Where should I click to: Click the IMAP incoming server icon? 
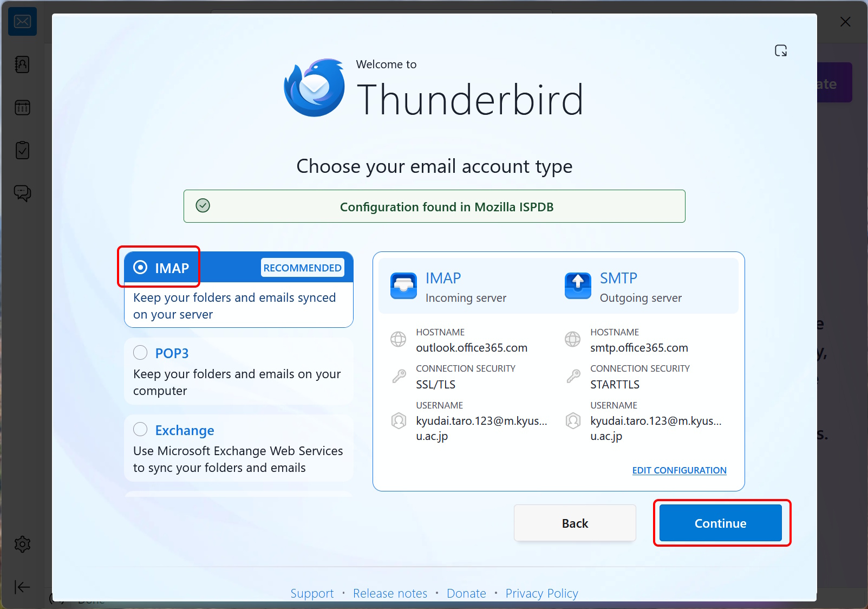[403, 286]
